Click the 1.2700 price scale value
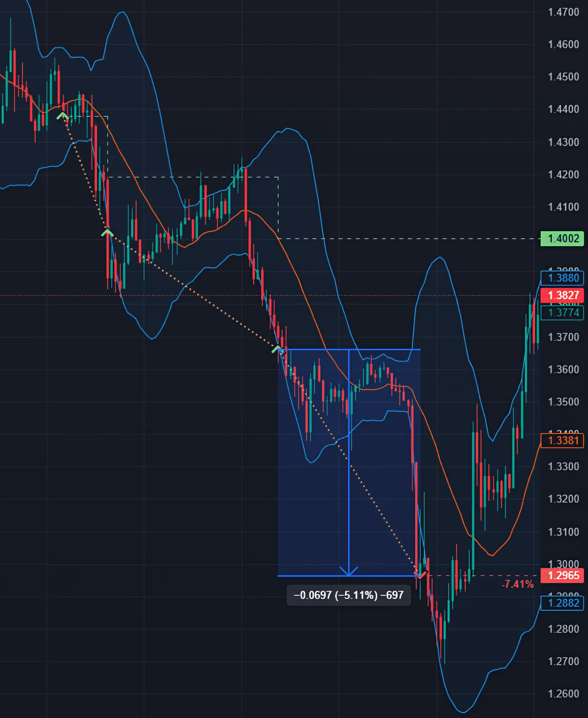The height and width of the screenshot is (718, 588). (564, 661)
